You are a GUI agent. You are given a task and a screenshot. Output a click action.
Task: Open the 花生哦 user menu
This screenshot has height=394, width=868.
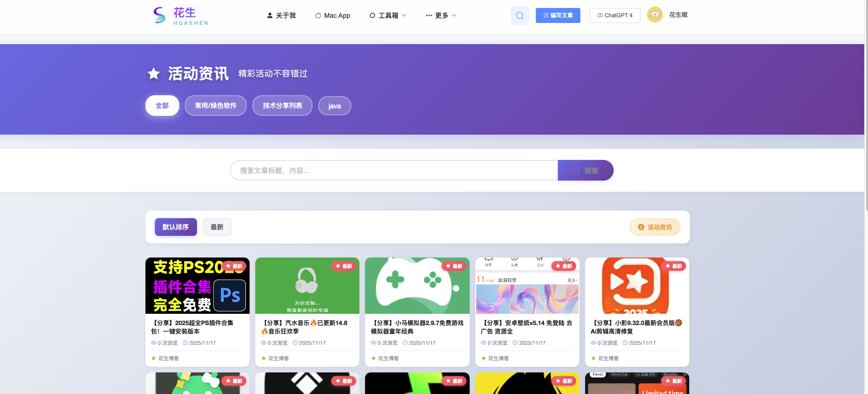pyautogui.click(x=678, y=15)
